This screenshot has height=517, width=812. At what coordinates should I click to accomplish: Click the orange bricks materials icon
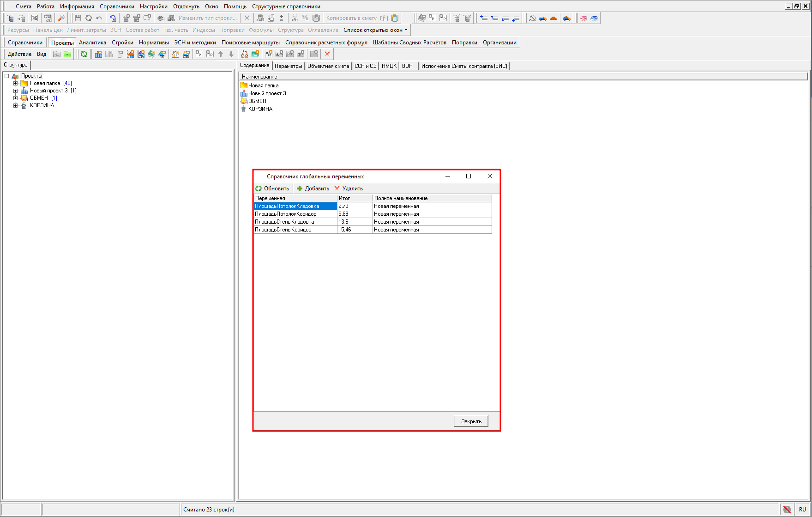tap(553, 18)
